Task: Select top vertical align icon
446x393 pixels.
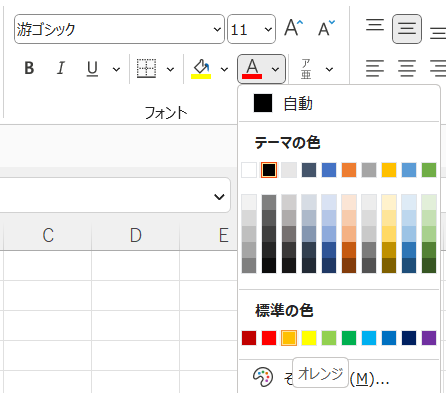Action: coord(375,25)
